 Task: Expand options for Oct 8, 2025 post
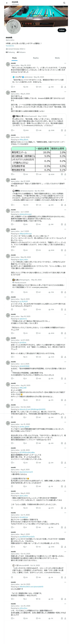click(x=65, y=135)
